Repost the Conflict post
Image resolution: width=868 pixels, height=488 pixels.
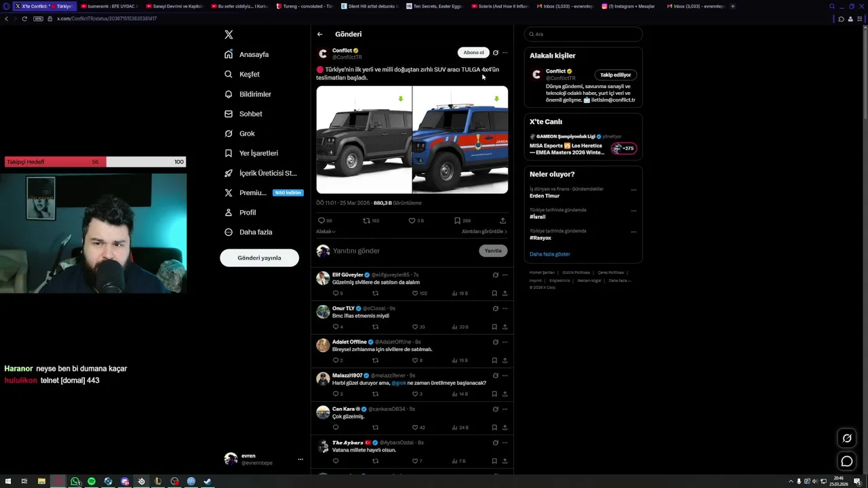(367, 220)
